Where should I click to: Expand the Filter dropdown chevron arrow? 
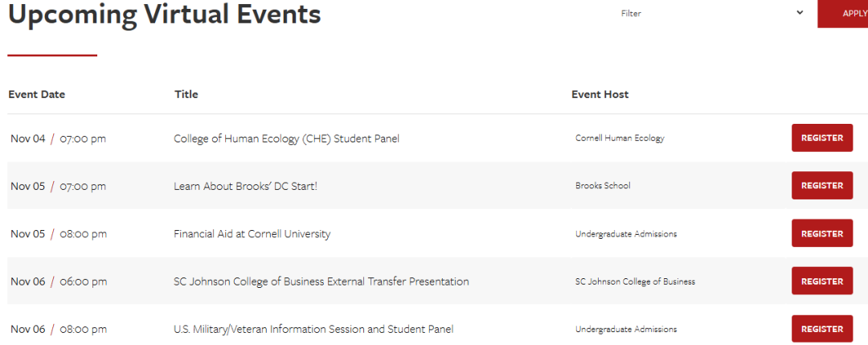pyautogui.click(x=800, y=13)
